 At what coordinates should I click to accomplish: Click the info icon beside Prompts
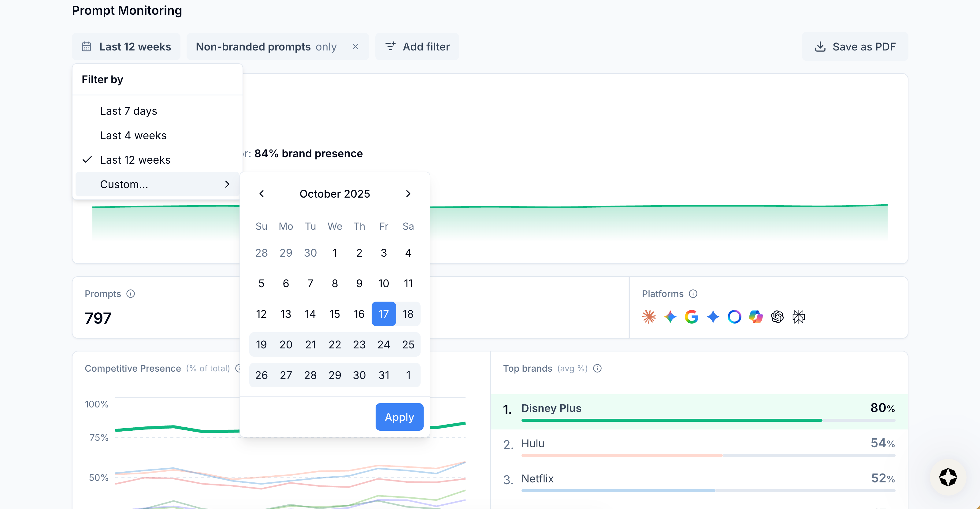point(131,294)
